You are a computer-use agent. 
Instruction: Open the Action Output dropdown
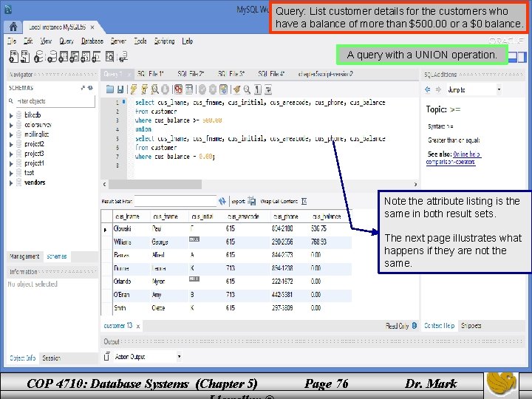(148, 357)
